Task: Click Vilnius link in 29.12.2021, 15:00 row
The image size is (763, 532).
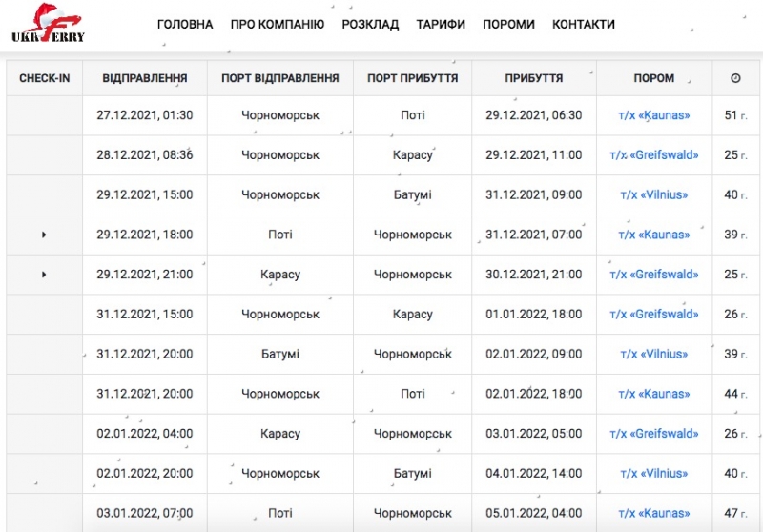Action: 653,195
